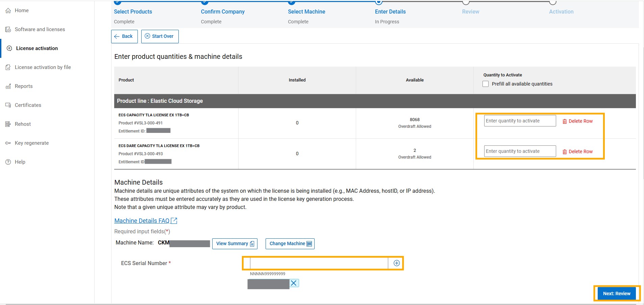Proceed with Next: Review button
Image resolution: width=644 pixels, height=305 pixels.
click(616, 294)
